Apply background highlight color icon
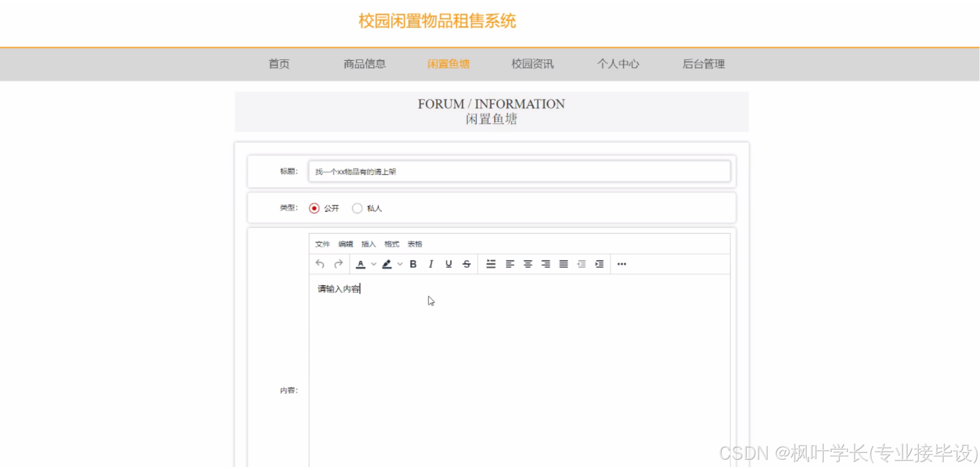The image size is (980, 470). 387,264
